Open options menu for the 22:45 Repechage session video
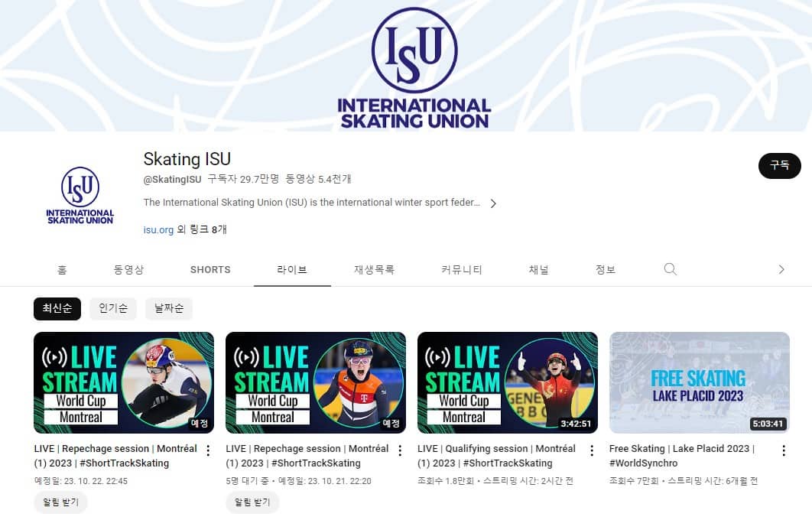812x520 pixels. tap(208, 450)
